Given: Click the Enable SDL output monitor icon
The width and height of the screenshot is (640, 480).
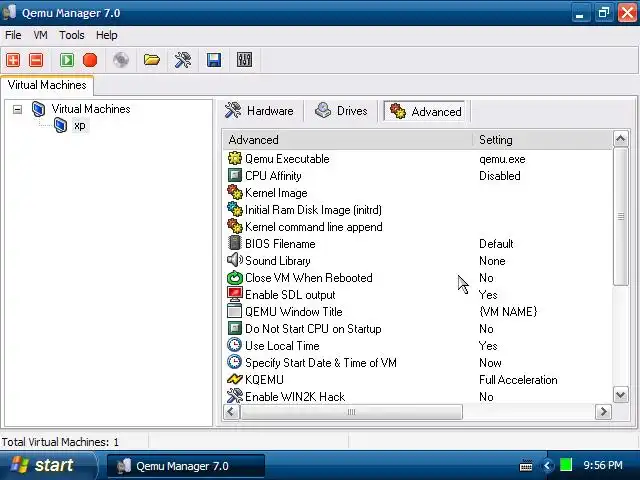Looking at the screenshot, I should pyautogui.click(x=235, y=294).
